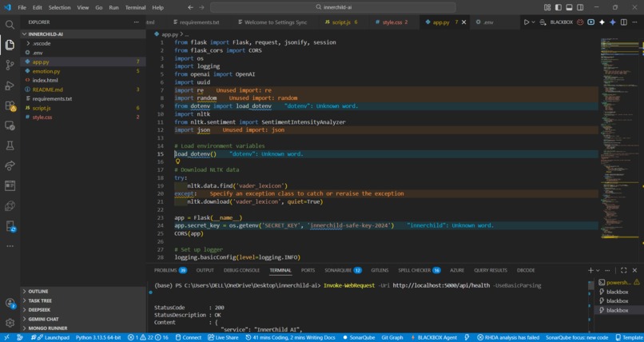Viewport: 644px width, 342px height.
Task: Click the lightbulb code action on line 16
Action: point(178,161)
